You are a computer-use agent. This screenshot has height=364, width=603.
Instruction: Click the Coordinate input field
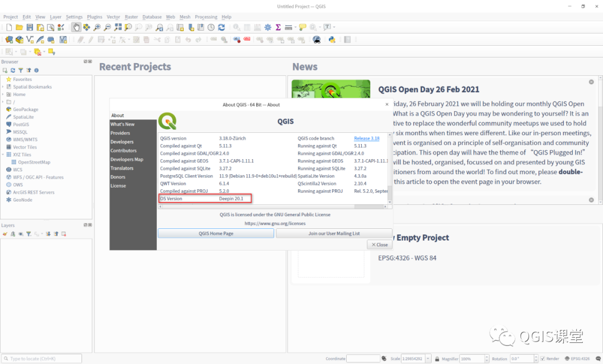[x=363, y=358]
